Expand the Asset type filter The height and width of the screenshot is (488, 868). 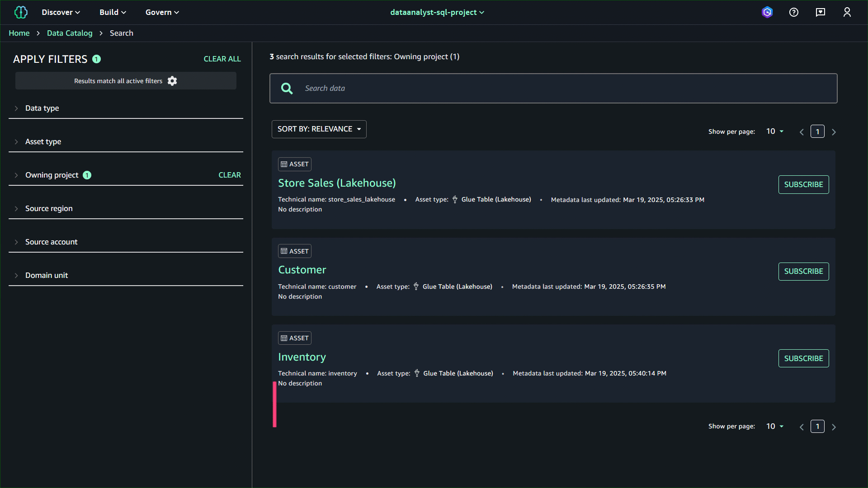point(43,141)
